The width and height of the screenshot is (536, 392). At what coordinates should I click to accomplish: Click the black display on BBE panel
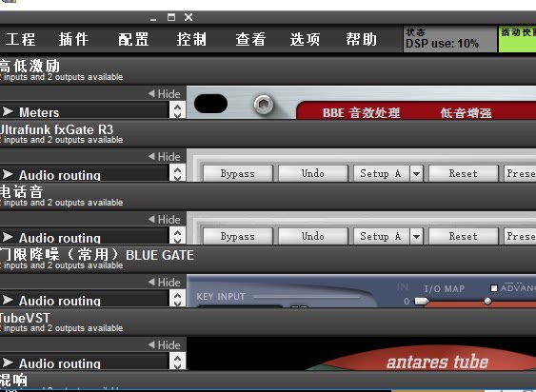pos(210,104)
